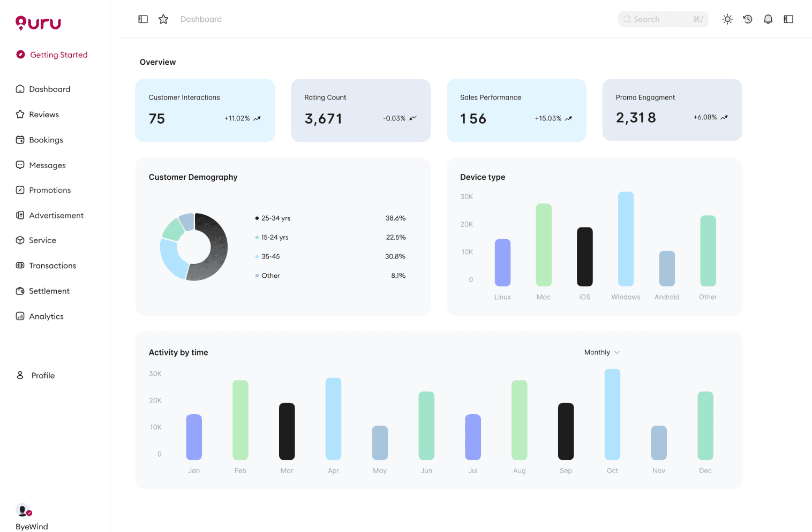Click the Transactions money icon
The image size is (812, 532).
click(20, 265)
